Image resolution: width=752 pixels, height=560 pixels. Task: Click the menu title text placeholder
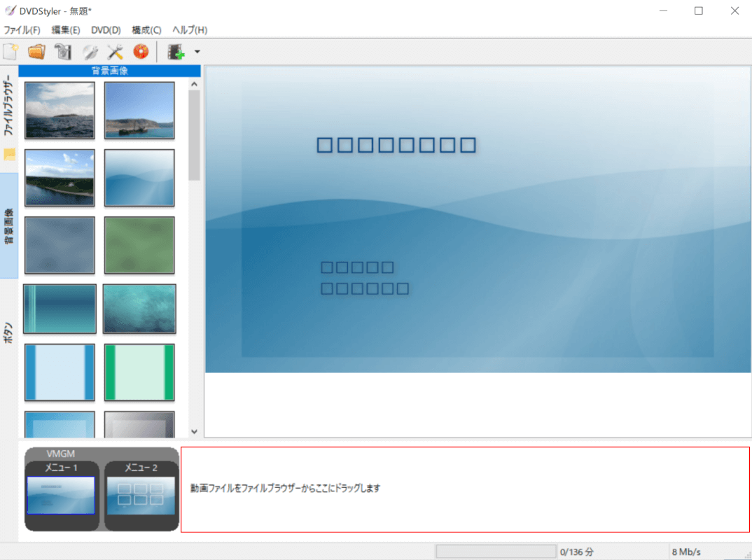(396, 145)
